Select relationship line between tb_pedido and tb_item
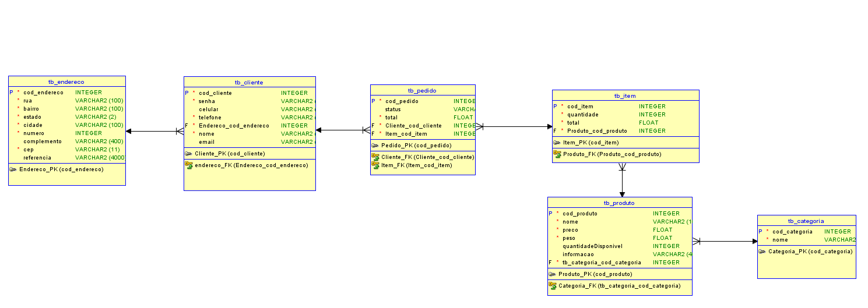 [x=514, y=126]
